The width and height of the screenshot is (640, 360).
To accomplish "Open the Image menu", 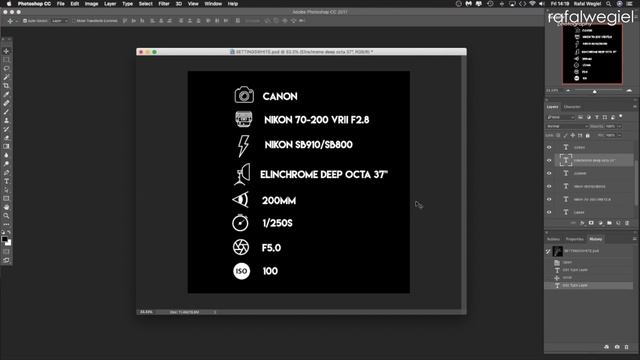I will click(91, 4).
